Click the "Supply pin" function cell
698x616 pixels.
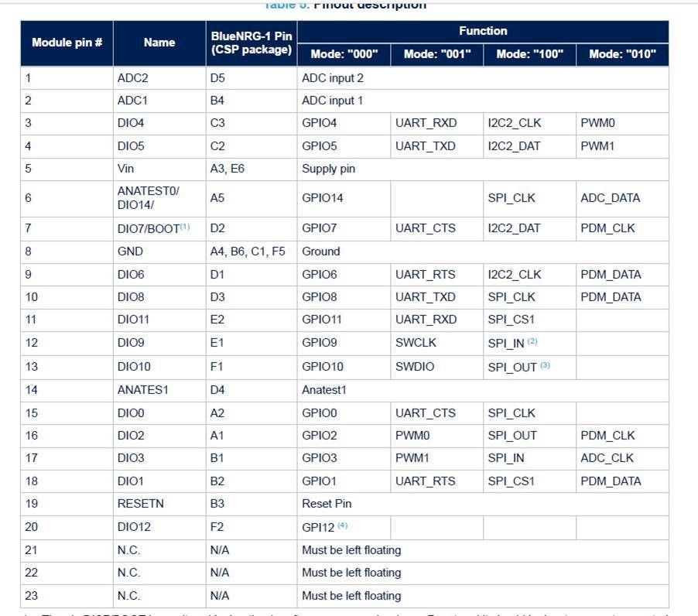click(329, 168)
